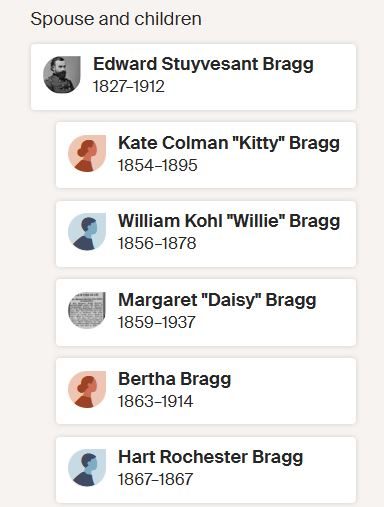Viewport: 384px width, 507px height.
Task: Select the 1856–1878 dates under Willie Bragg
Action: (157, 243)
